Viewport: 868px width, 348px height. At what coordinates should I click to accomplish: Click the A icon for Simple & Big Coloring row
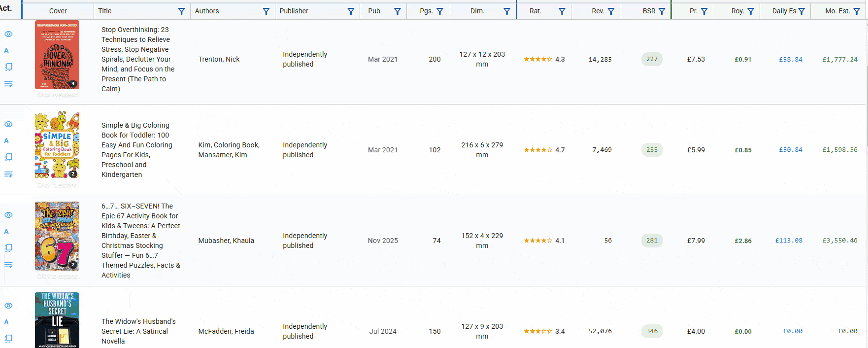point(6,140)
